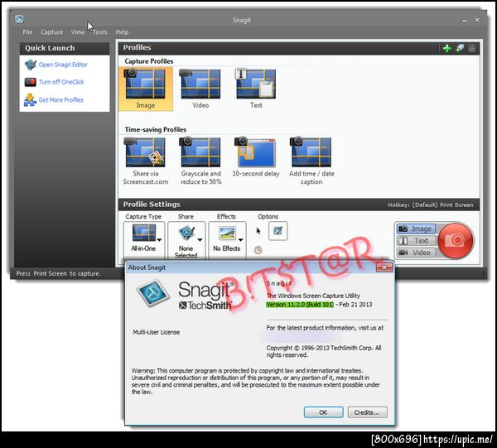
Task: Click the Snagit logo icon in About dialog
Action: 152,293
